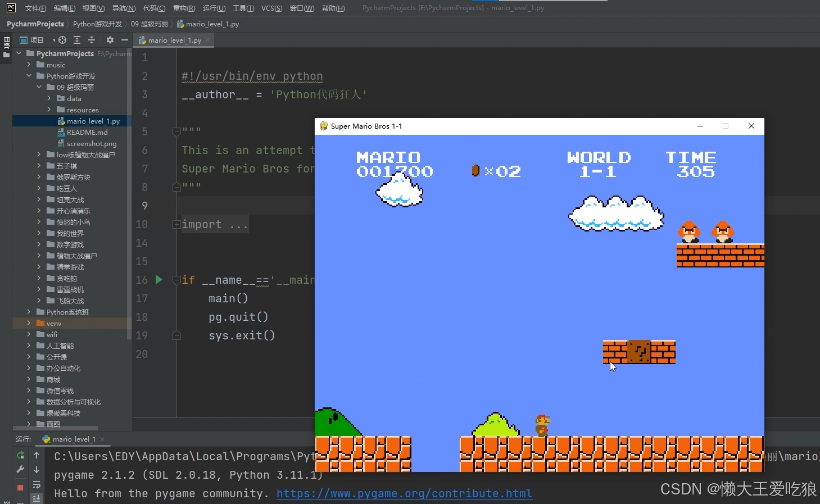Open the 窗口(W) menu
Screen dimensions: 820x504
[x=302, y=8]
